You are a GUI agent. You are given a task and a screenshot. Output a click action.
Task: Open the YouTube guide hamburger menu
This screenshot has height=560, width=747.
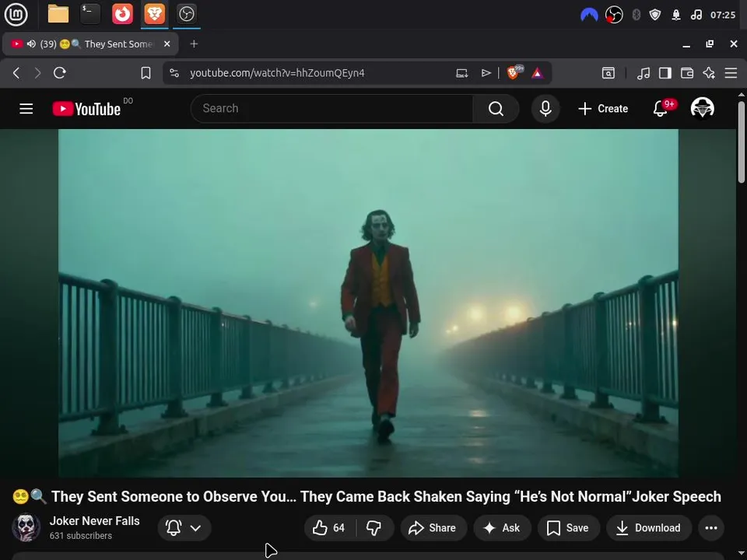(x=26, y=109)
